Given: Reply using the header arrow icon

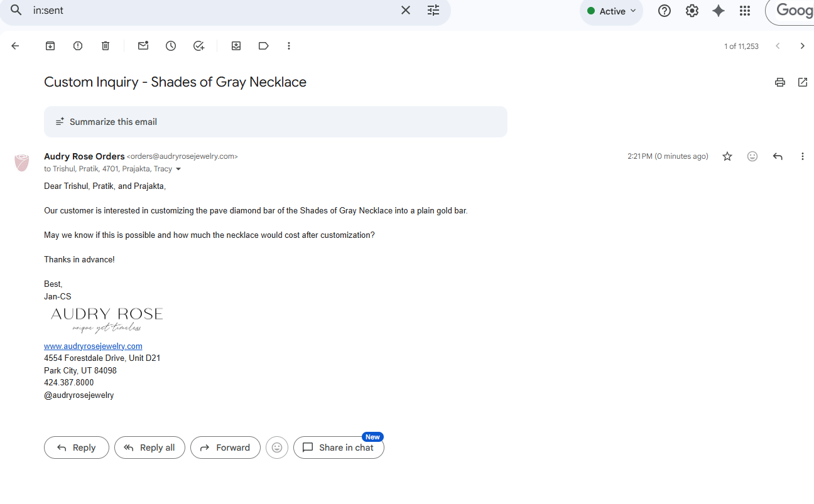Looking at the screenshot, I should tap(778, 156).
